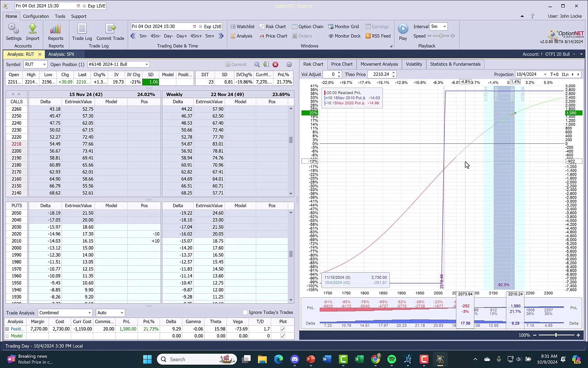The image size is (588, 368).
Task: Switch to the Movement Analysis tab
Action: pyautogui.click(x=379, y=64)
